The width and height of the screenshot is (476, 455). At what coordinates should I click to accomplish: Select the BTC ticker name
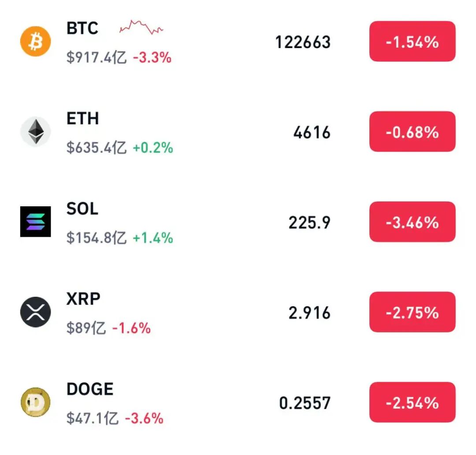coord(82,29)
